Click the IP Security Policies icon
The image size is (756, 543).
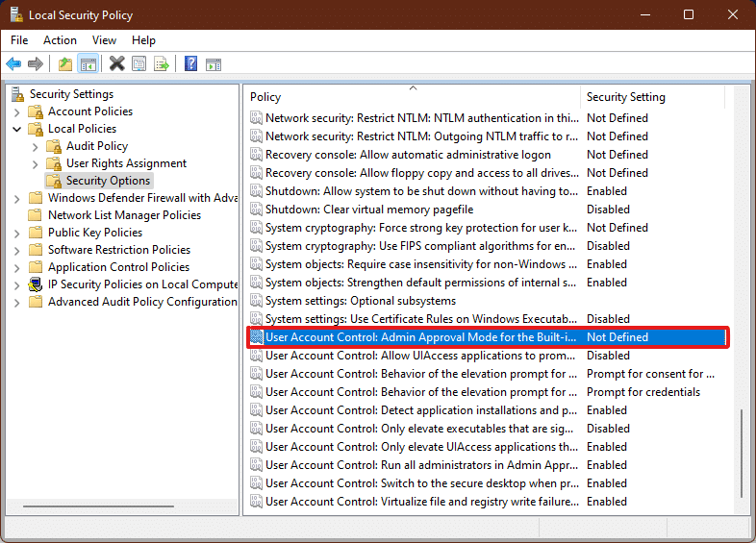pos(36,284)
